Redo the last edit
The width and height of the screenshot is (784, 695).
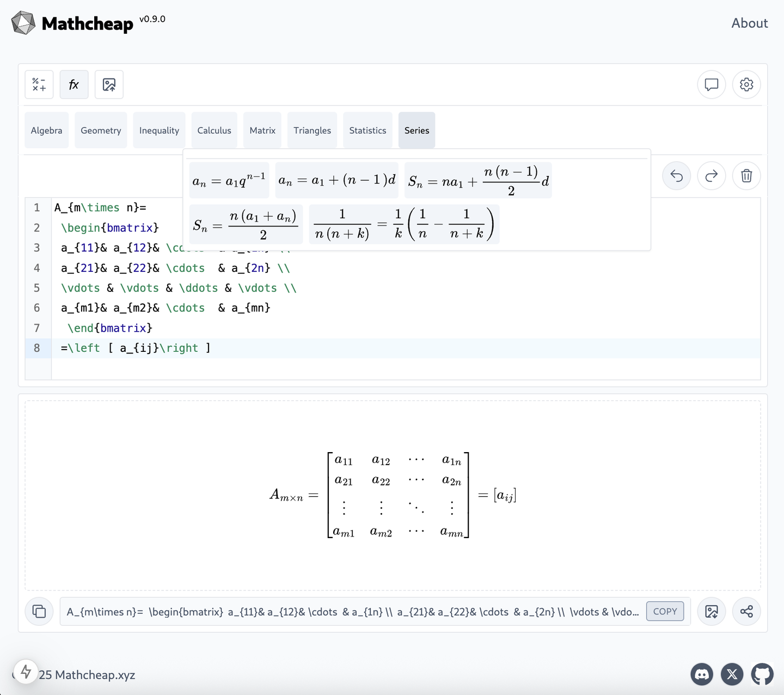pyautogui.click(x=712, y=176)
